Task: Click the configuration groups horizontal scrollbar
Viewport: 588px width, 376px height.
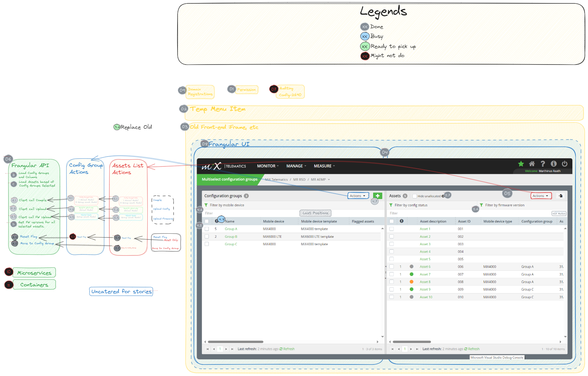Action: pyautogui.click(x=236, y=342)
